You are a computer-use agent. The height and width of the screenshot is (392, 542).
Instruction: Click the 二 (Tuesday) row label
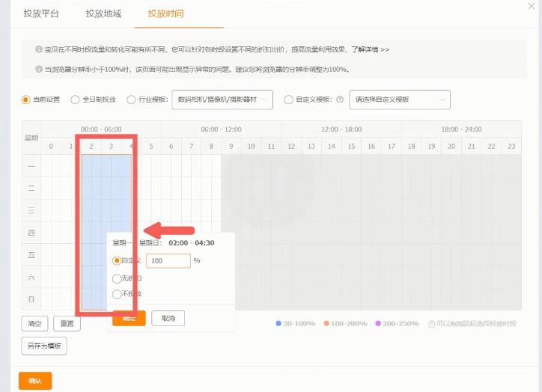tap(31, 189)
